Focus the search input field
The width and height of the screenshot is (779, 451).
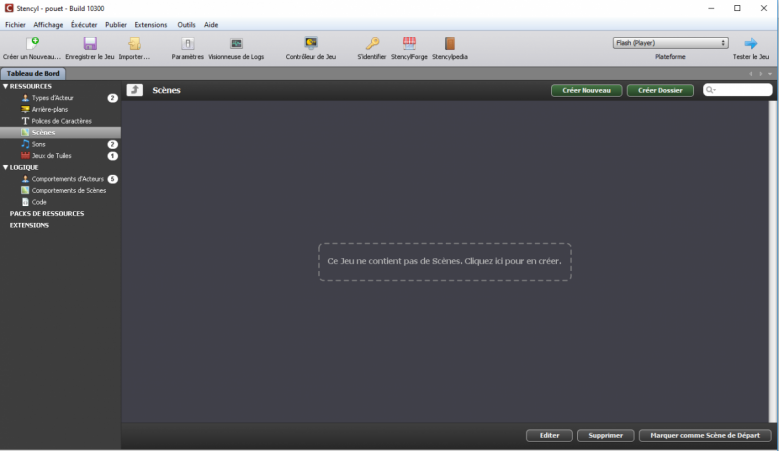pyautogui.click(x=738, y=90)
